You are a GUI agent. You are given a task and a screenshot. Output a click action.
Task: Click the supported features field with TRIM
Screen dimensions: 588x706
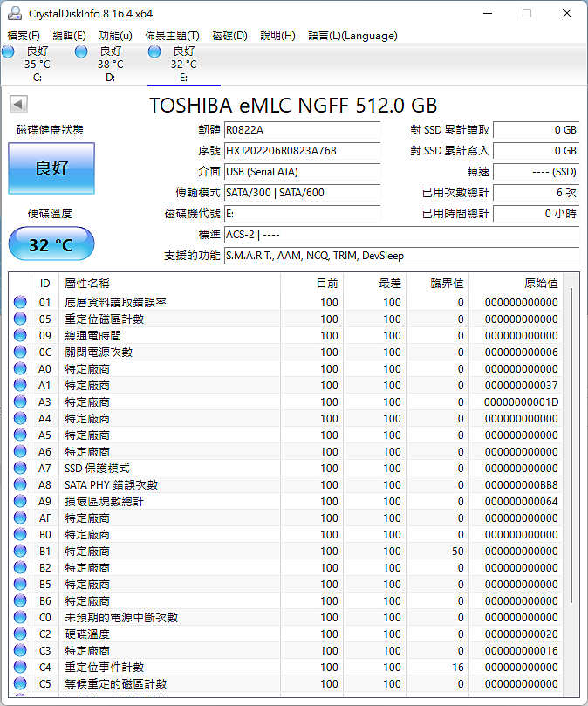point(401,256)
